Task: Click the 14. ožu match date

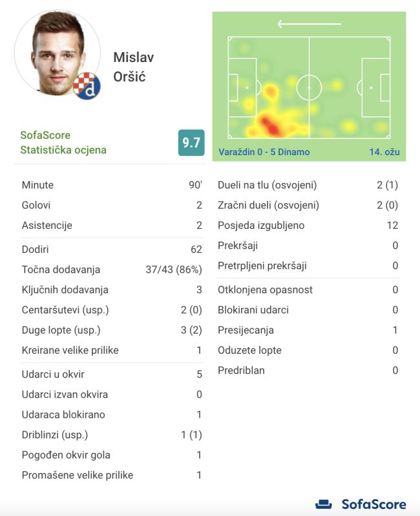Action: point(384,152)
